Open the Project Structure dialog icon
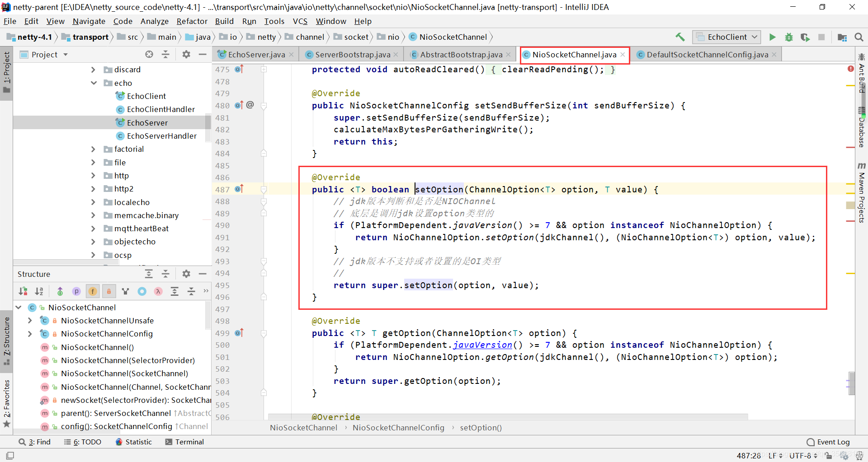Image resolution: width=868 pixels, height=462 pixels. (842, 37)
